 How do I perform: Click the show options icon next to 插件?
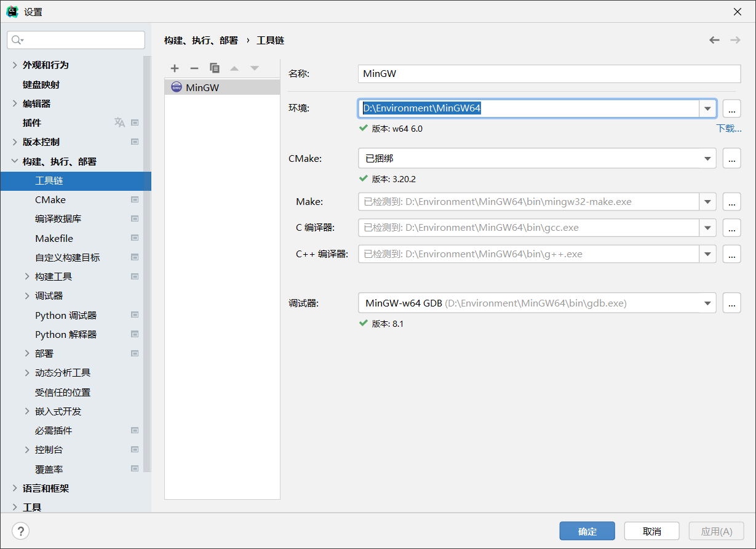pos(134,122)
